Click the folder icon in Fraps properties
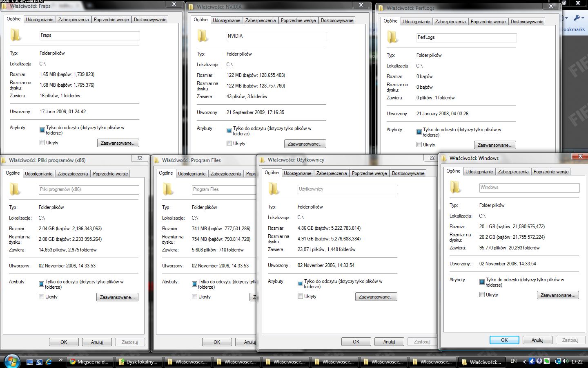Image resolution: width=588 pixels, height=368 pixels. (16, 35)
